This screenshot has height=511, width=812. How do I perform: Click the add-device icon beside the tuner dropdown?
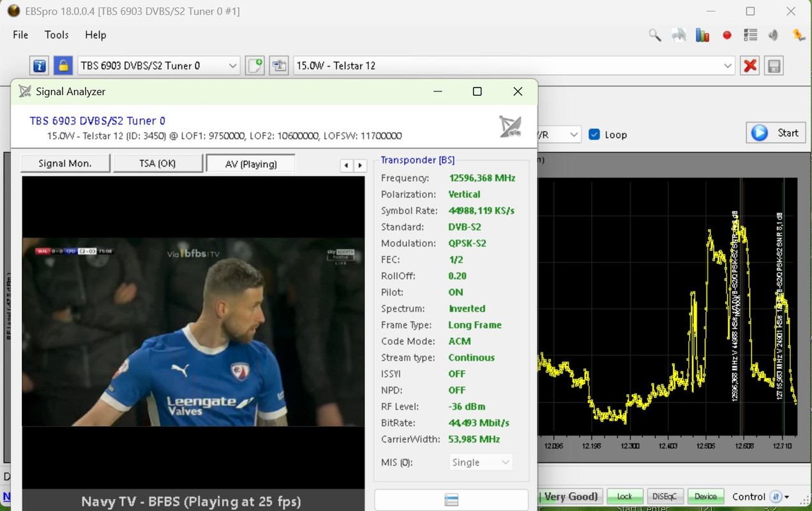(255, 65)
